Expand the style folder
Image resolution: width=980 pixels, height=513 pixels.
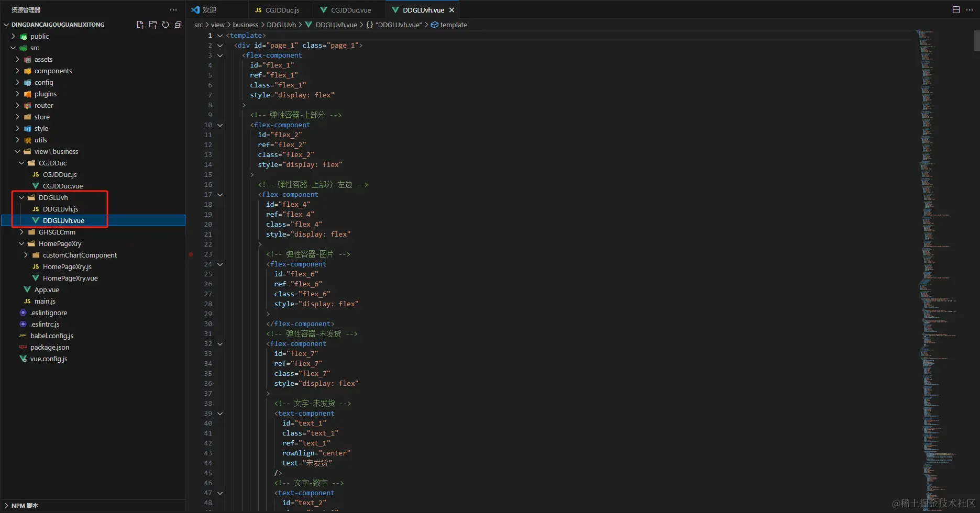(x=18, y=128)
